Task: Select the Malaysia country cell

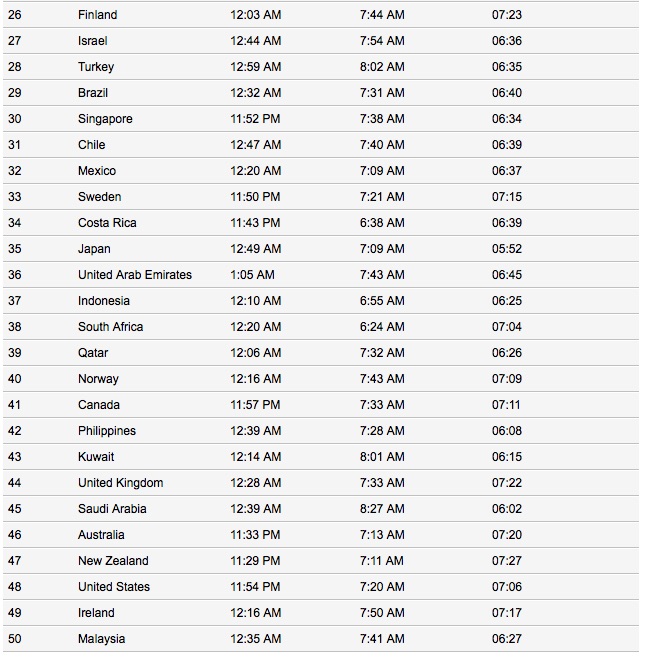Action: pos(101,639)
